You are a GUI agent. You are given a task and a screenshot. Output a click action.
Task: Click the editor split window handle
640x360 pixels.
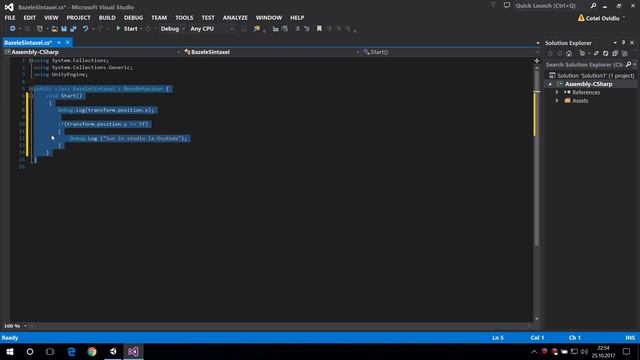pyautogui.click(x=537, y=60)
